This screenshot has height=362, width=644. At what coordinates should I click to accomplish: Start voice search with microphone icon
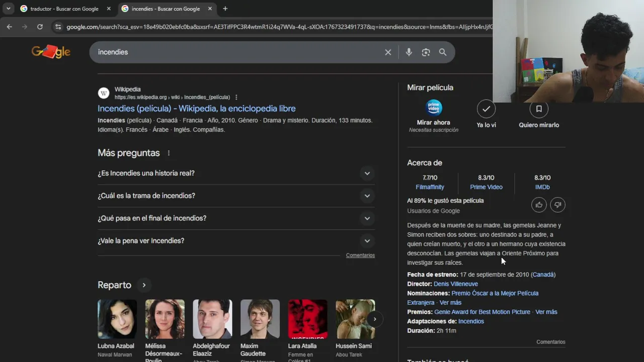click(x=409, y=52)
